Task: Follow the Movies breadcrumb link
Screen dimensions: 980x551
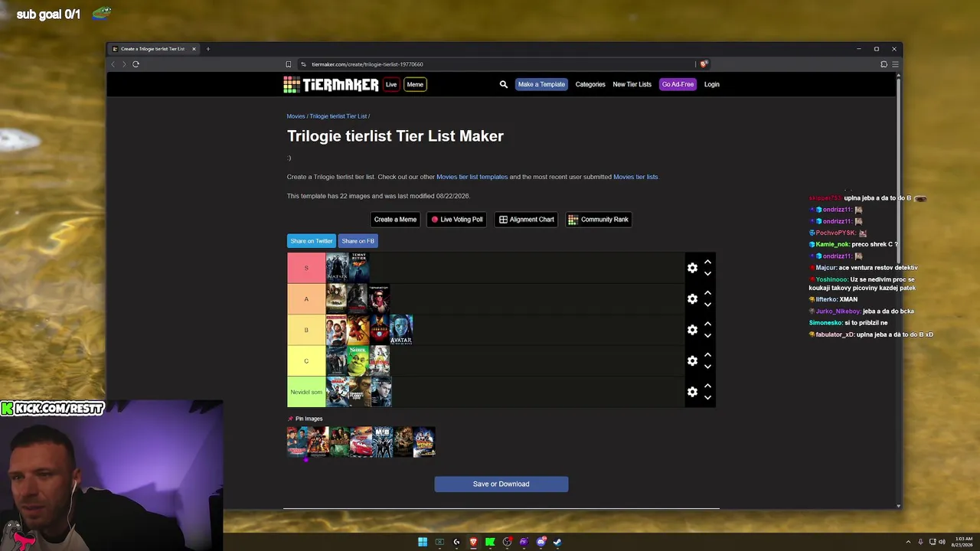Action: (296, 116)
